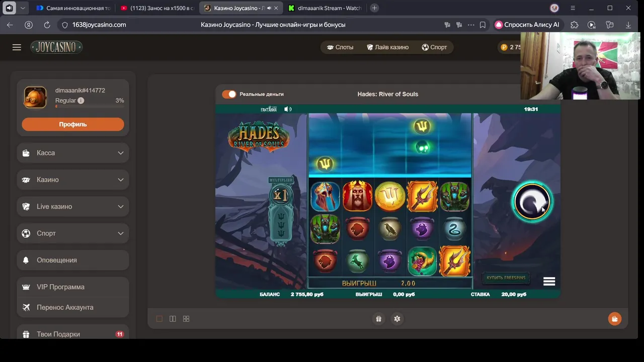Screen dimensions: 644x362
Task: Reload the browser page
Action: coord(47,25)
